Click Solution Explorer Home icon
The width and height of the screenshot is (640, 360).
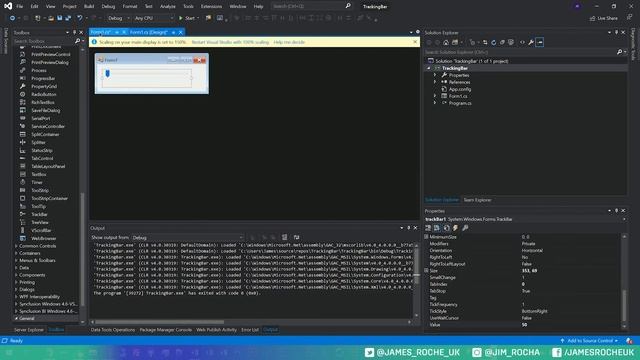point(446,42)
